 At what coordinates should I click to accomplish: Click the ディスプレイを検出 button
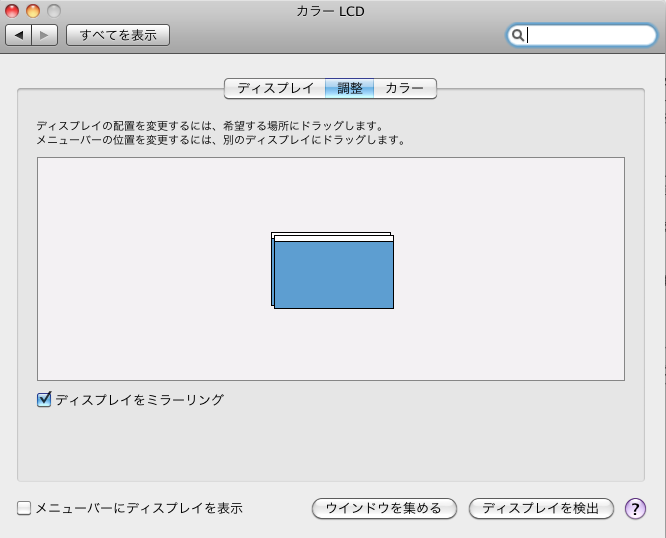tap(541, 508)
